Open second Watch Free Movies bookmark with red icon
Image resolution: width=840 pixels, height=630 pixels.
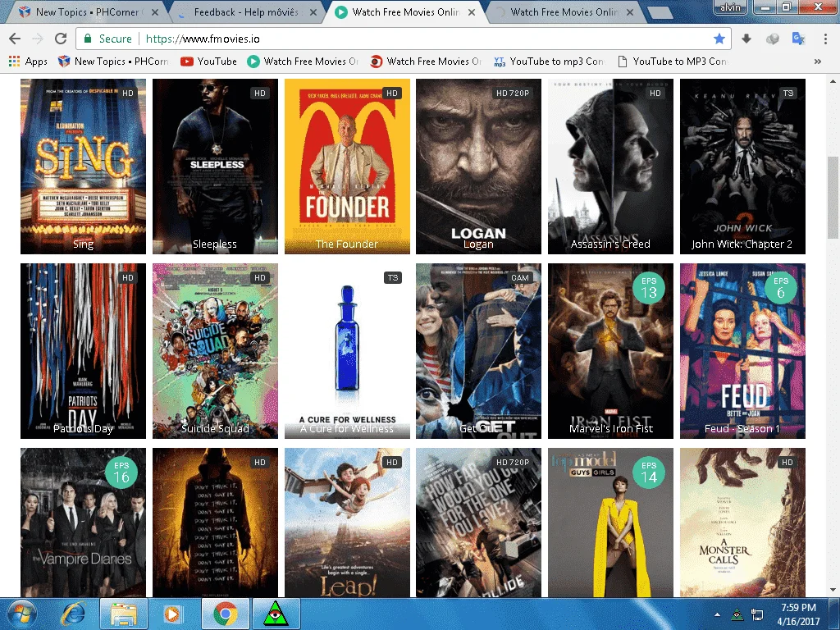[x=426, y=61]
